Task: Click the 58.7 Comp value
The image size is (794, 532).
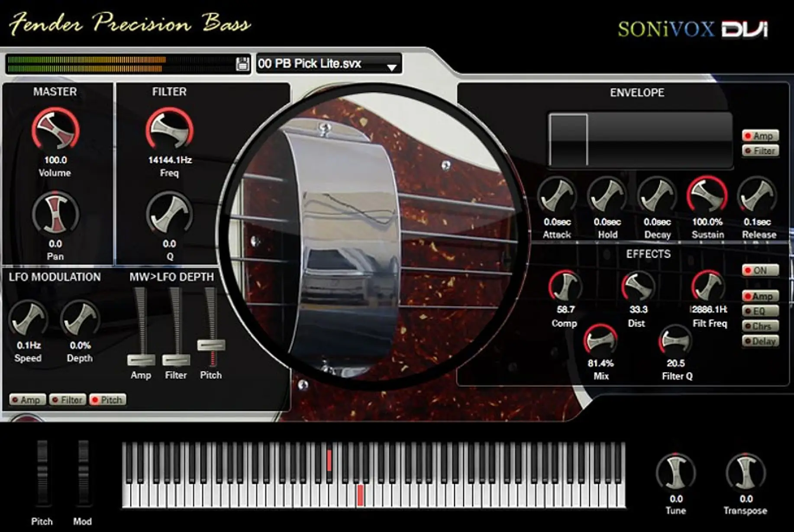Action: (565, 309)
